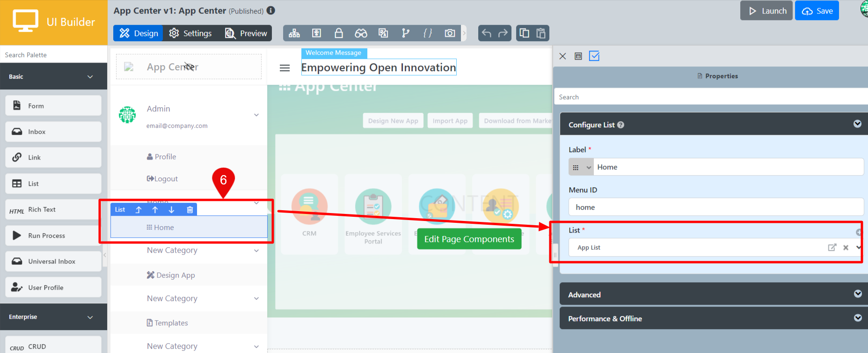Select the Home menu item
Screen dimensions: 868x353
(x=189, y=227)
